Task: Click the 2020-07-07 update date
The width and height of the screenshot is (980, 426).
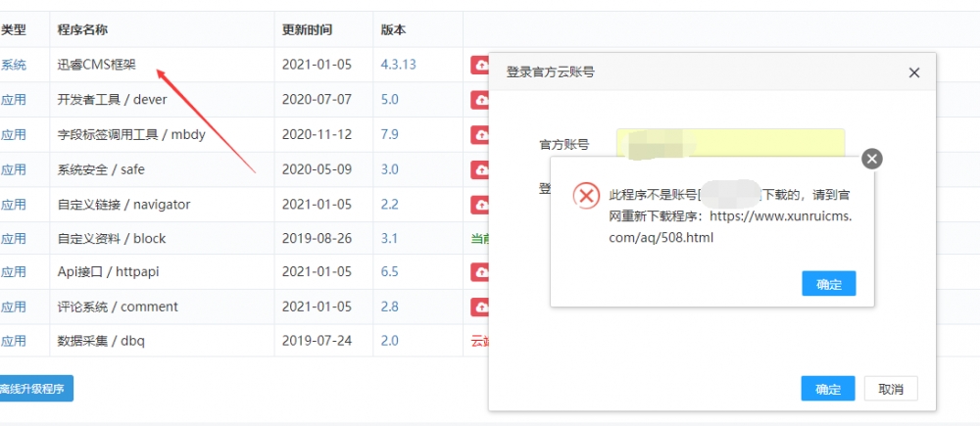Action: coord(317,99)
